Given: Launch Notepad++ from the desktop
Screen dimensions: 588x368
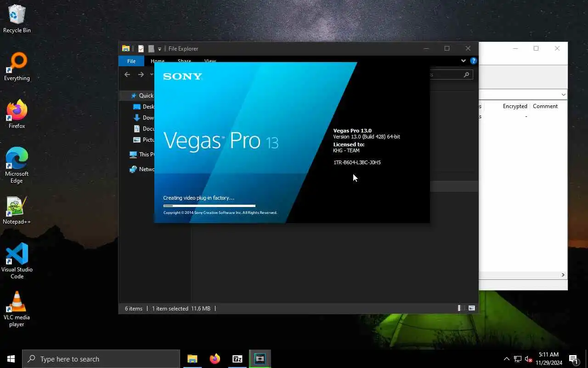Looking at the screenshot, I should pyautogui.click(x=17, y=210).
